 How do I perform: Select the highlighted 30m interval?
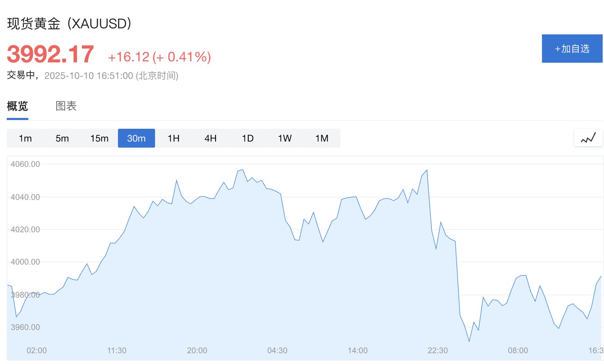tap(136, 138)
